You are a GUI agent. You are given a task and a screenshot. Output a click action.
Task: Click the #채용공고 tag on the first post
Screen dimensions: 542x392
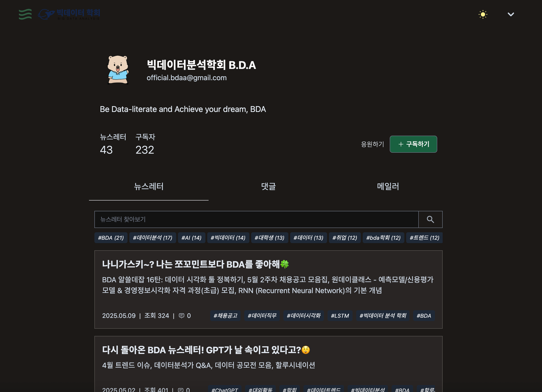[x=225, y=316]
